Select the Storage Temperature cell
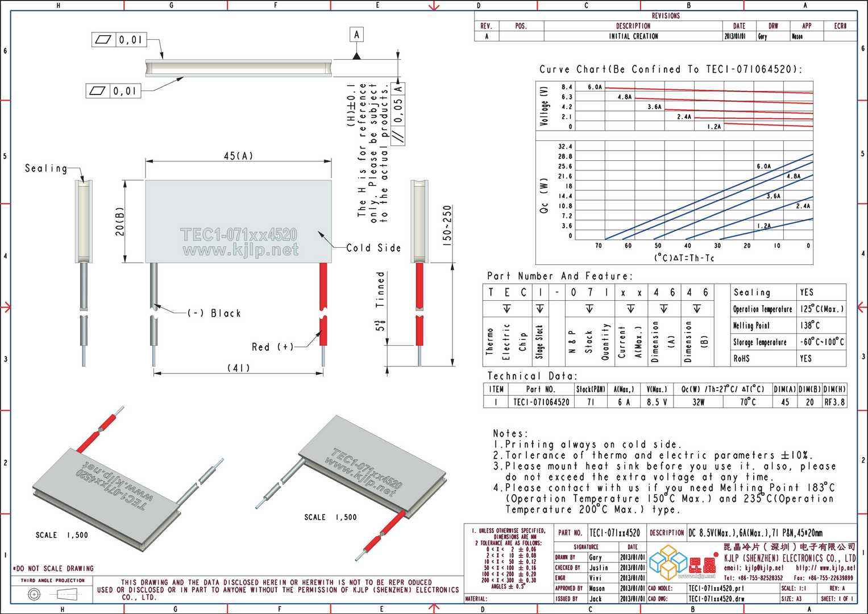Image resolution: width=868 pixels, height=614 pixels. 763,342
